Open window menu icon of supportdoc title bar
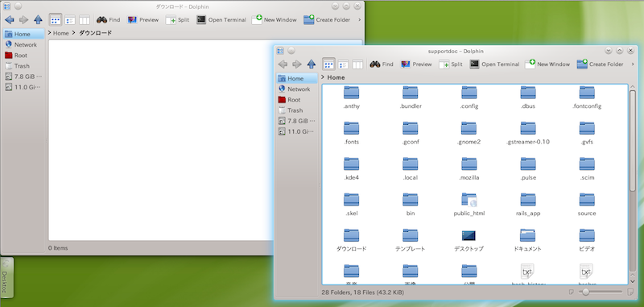Image resolution: width=644 pixels, height=307 pixels. point(280,51)
